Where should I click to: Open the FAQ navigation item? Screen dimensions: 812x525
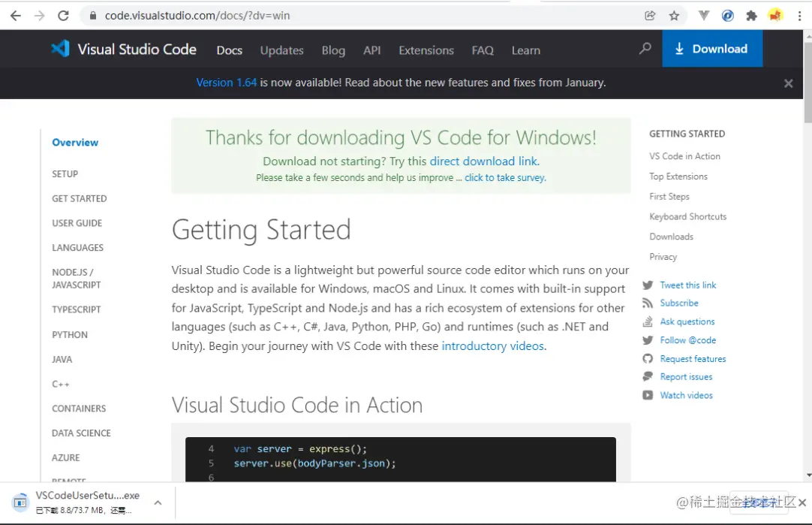pos(483,50)
